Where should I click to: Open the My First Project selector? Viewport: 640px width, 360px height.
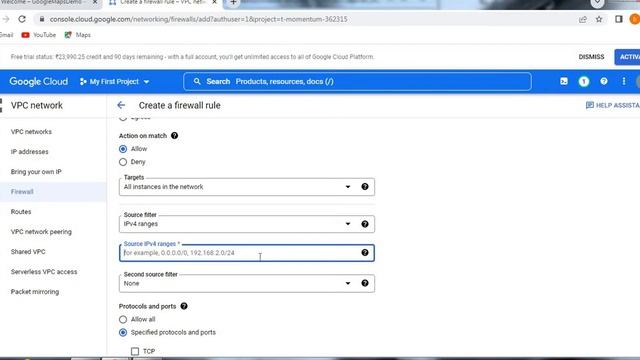tap(115, 82)
